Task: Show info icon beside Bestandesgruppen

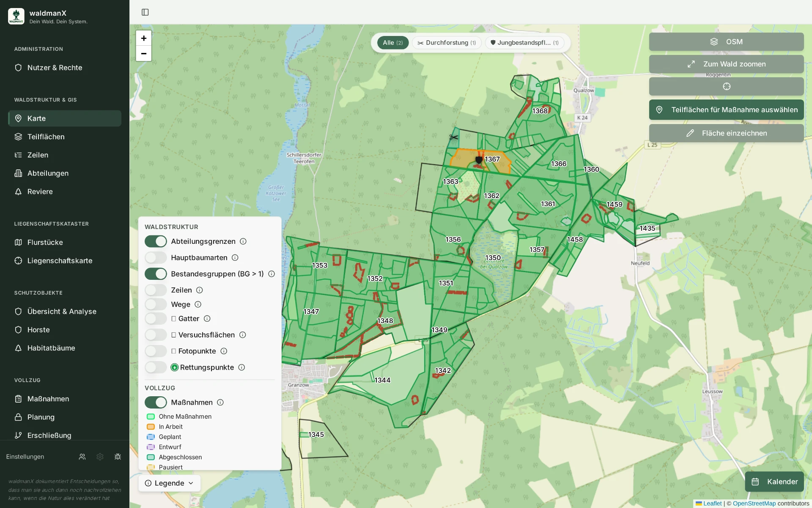Action: 272,274
